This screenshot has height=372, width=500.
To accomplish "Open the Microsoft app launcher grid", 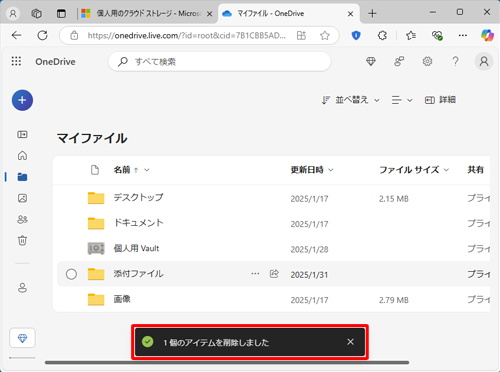I will [x=16, y=61].
